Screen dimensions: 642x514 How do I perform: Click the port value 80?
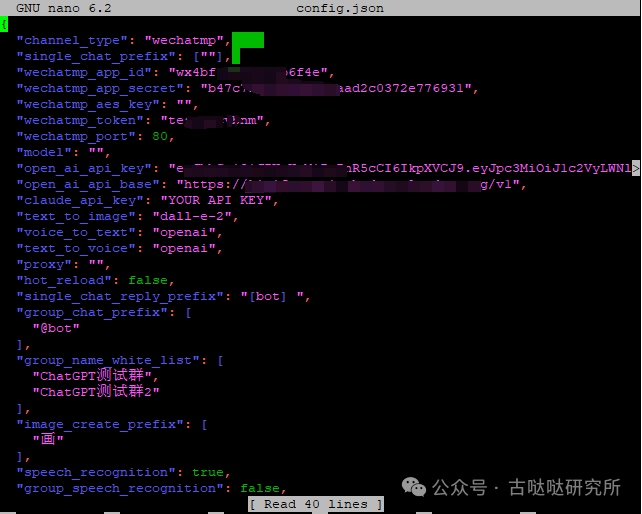pyautogui.click(x=160, y=136)
